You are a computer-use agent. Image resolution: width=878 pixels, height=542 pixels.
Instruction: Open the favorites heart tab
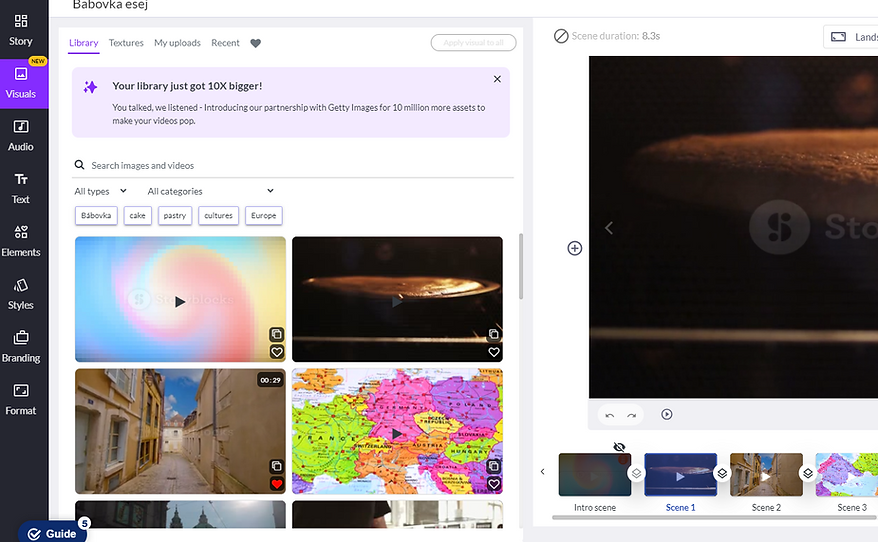pyautogui.click(x=255, y=43)
